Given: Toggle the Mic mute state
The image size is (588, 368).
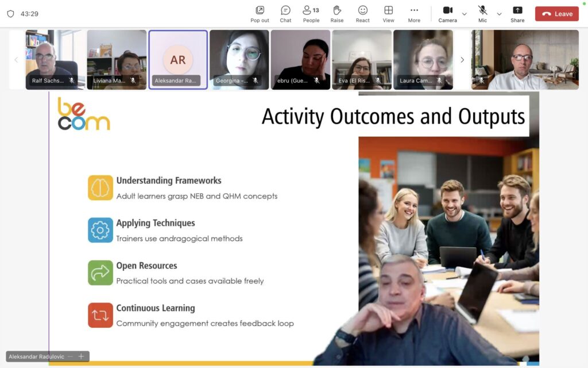Looking at the screenshot, I should coord(482,14).
